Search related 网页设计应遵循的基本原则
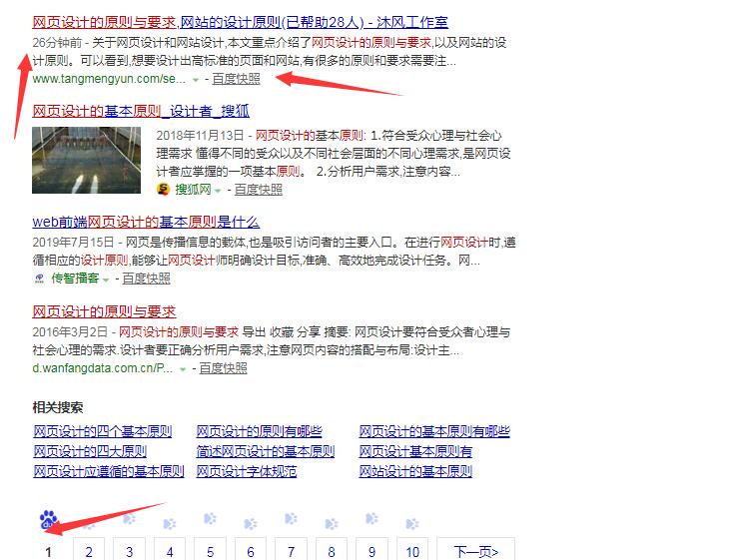 click(x=109, y=471)
